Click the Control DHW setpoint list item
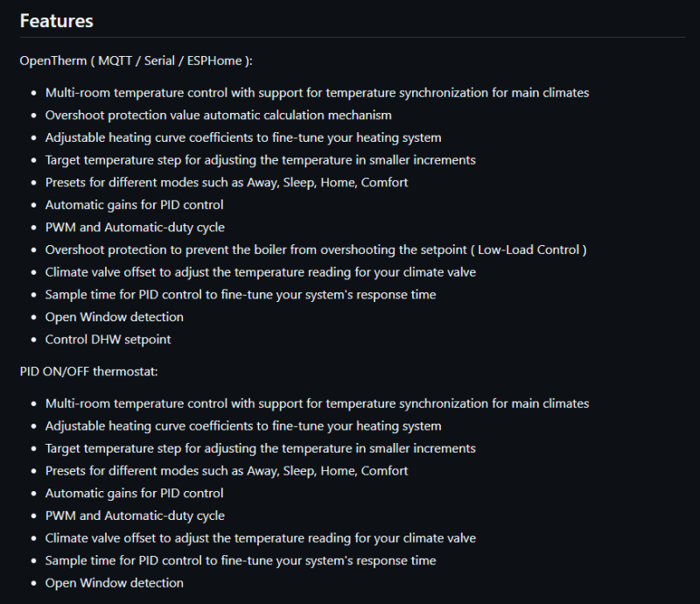700x604 pixels. point(108,340)
